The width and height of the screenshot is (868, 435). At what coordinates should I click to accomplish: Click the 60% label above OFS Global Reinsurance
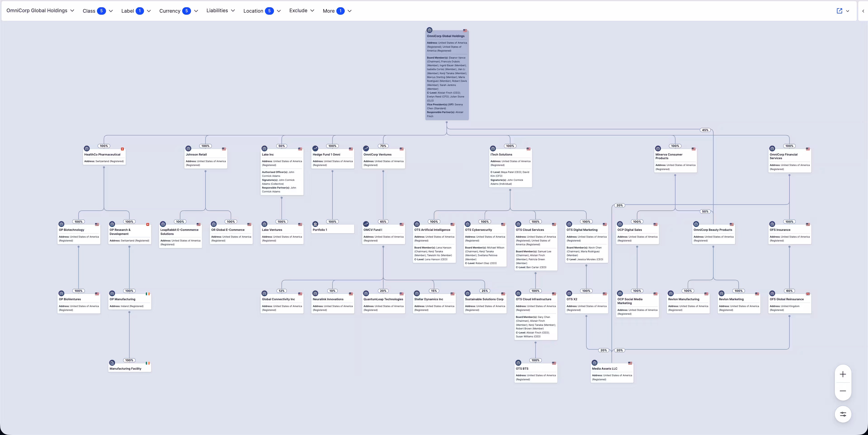tap(789, 291)
